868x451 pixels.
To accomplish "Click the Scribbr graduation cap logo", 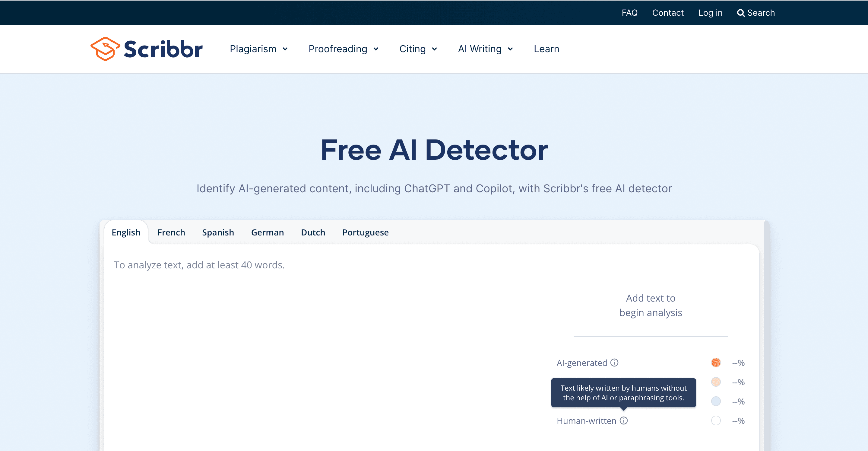I will [105, 49].
